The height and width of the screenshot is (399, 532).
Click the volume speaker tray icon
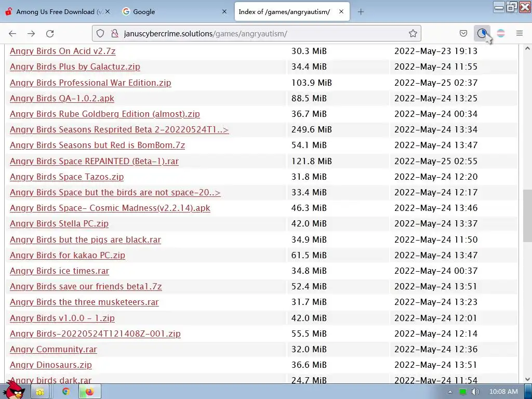[x=475, y=392]
